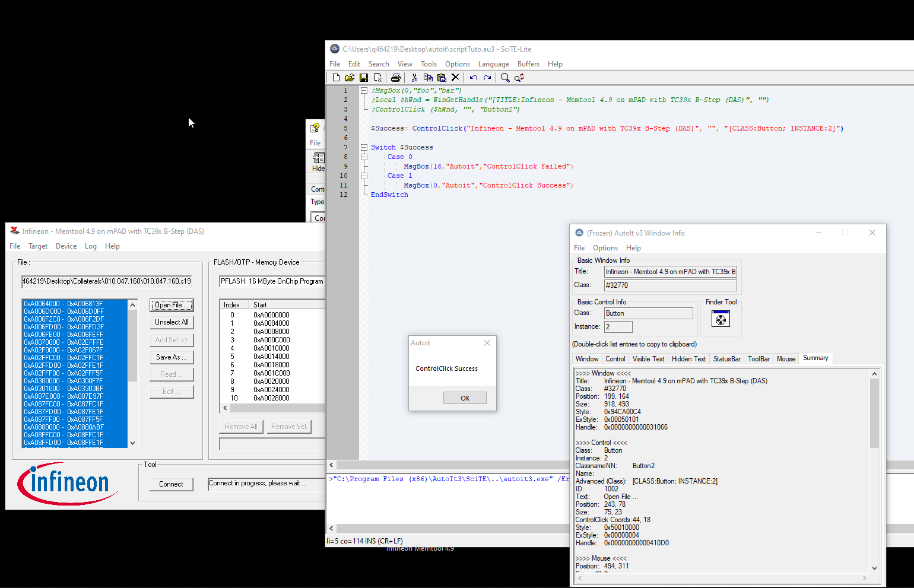Select address range 0xA0064000 - 0xA006813F
This screenshot has height=588, width=914.
[75, 304]
